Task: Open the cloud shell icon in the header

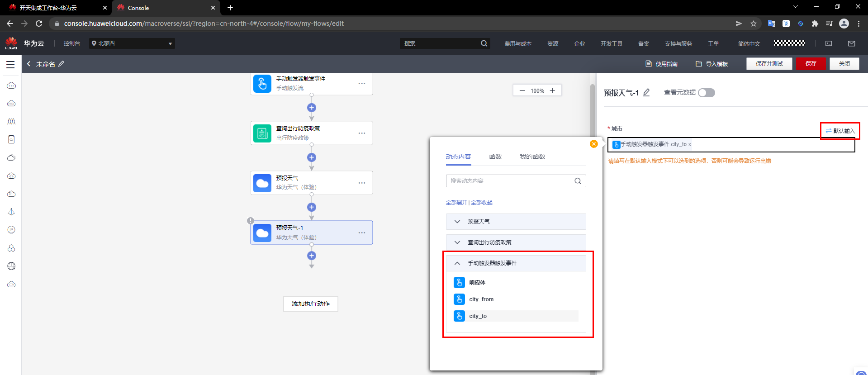Action: [x=829, y=43]
